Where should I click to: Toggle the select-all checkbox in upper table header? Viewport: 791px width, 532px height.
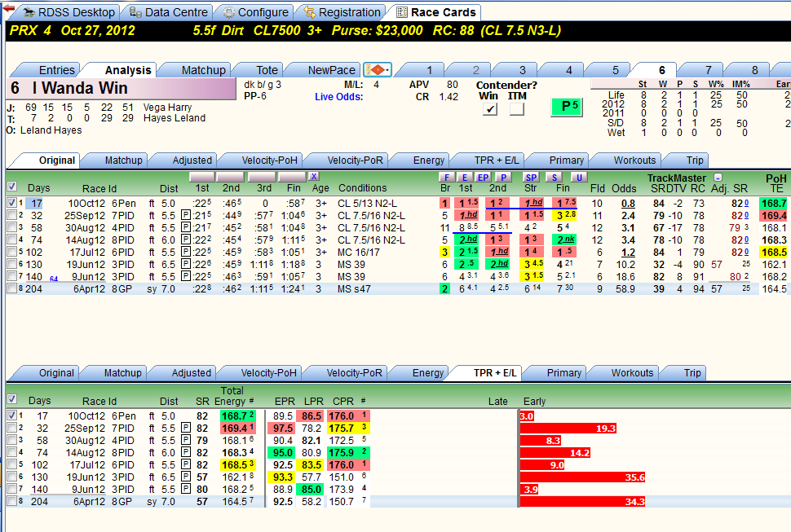11,187
